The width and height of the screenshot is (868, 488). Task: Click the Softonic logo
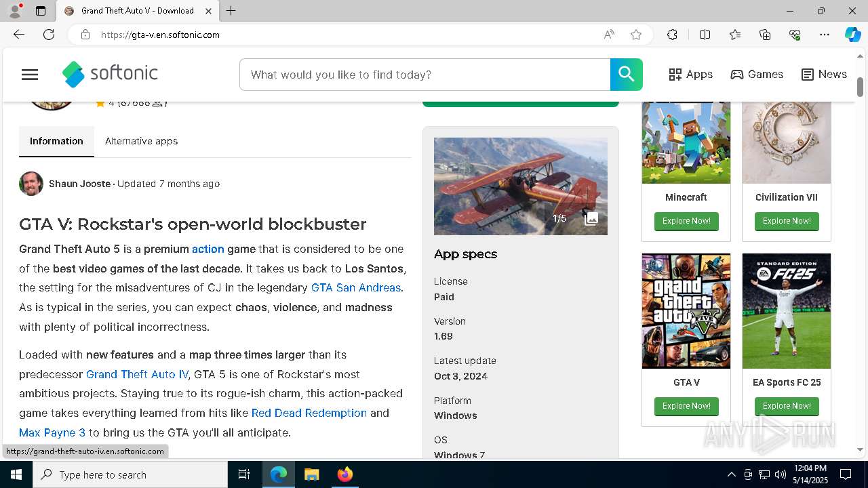click(110, 74)
